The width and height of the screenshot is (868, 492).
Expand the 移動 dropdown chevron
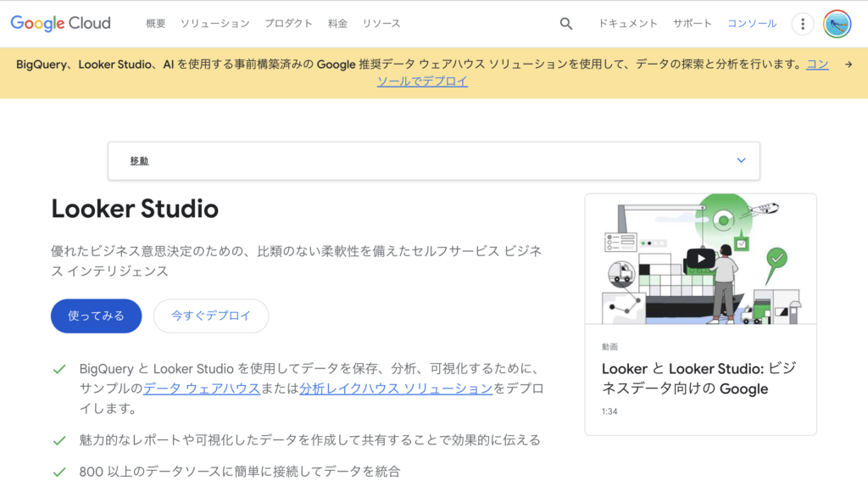tap(741, 160)
